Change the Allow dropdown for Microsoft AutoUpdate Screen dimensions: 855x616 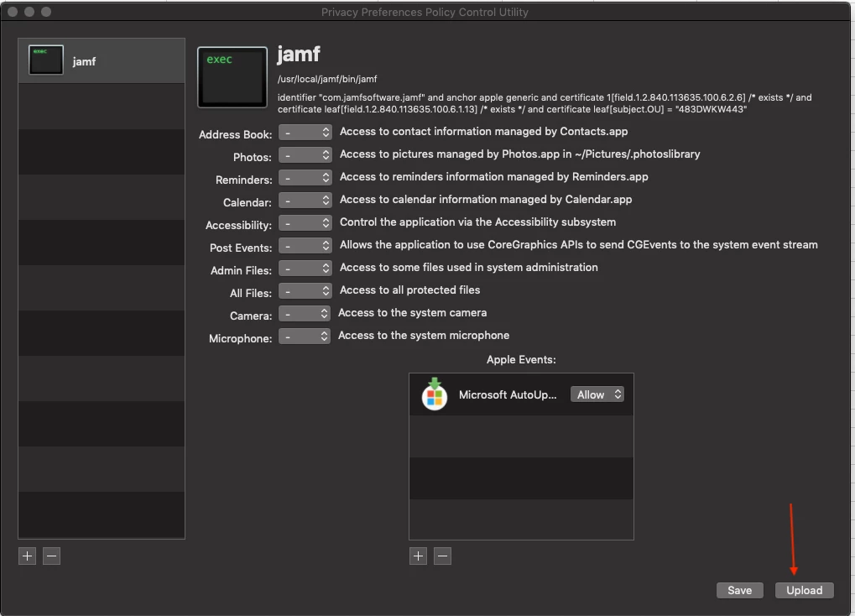coord(597,394)
